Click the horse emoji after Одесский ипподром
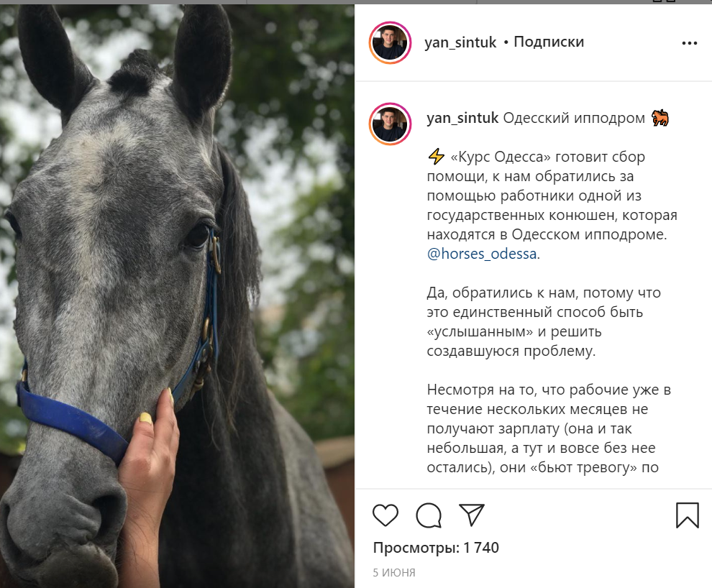This screenshot has width=712, height=588. point(660,118)
